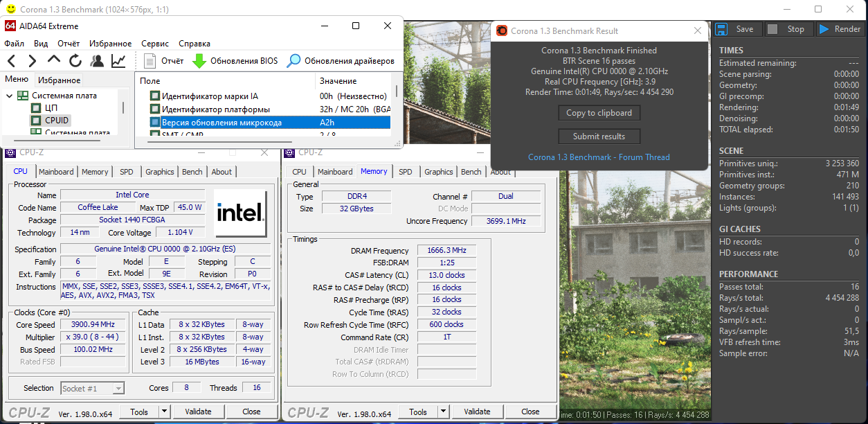Click AIDA64 red 64 logo icon

(x=10, y=26)
